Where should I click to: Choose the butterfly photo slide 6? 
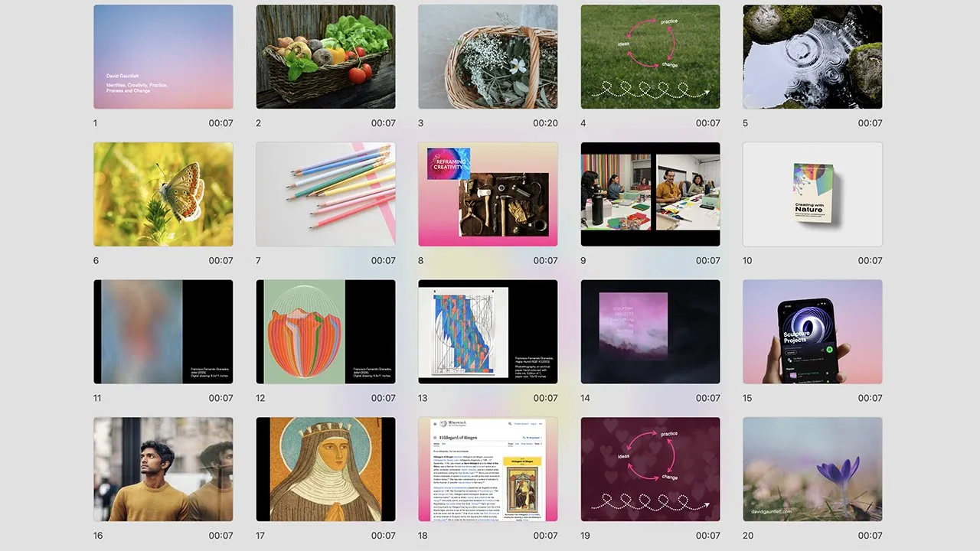click(x=163, y=194)
